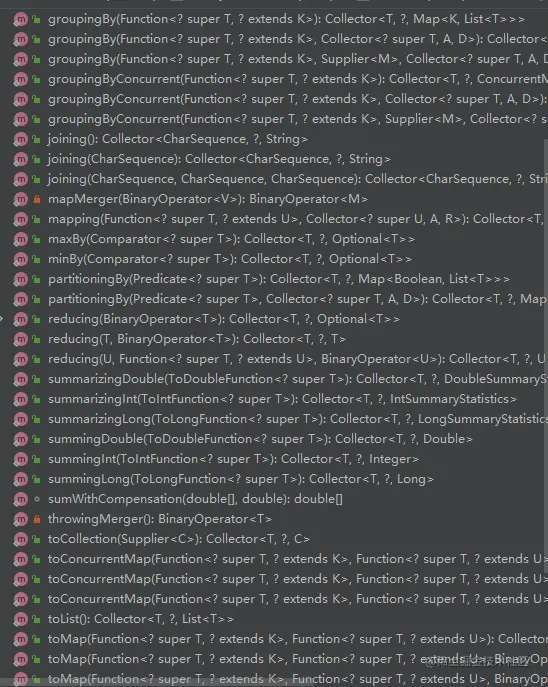The width and height of the screenshot is (548, 687).
Task: Click method icon beside joining() entry
Action: click(20, 139)
